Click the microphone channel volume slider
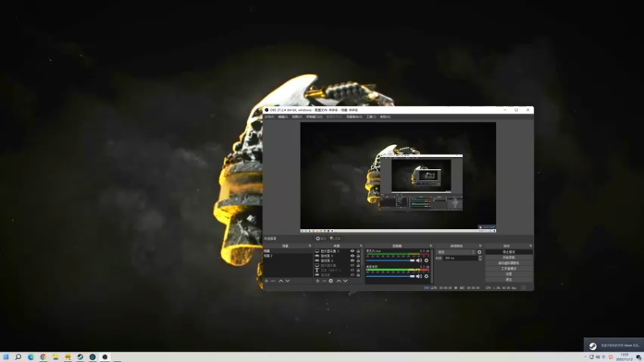 coord(390,261)
